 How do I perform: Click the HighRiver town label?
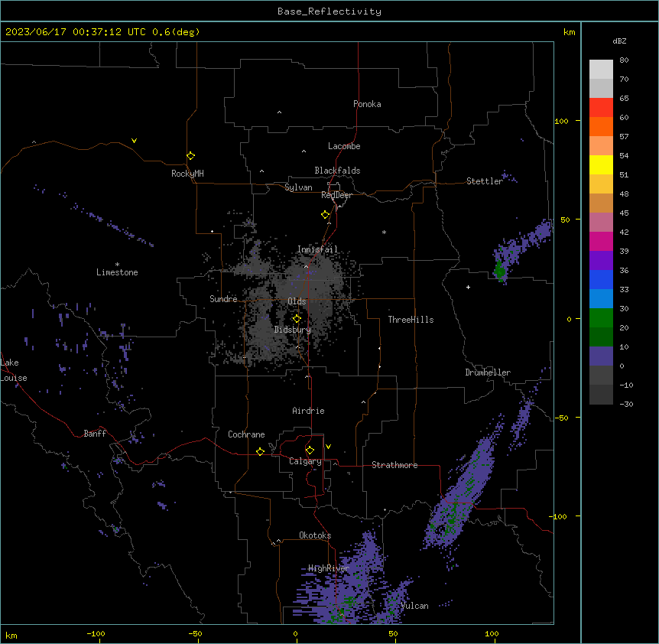point(329,568)
